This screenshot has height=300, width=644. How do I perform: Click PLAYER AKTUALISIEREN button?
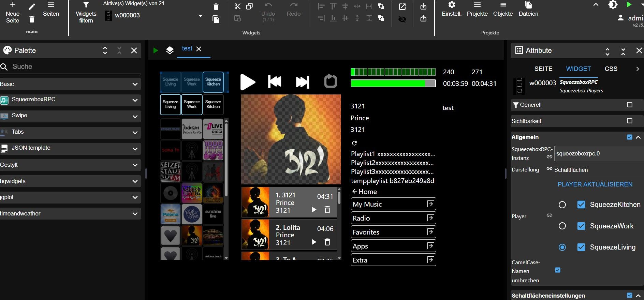(595, 184)
